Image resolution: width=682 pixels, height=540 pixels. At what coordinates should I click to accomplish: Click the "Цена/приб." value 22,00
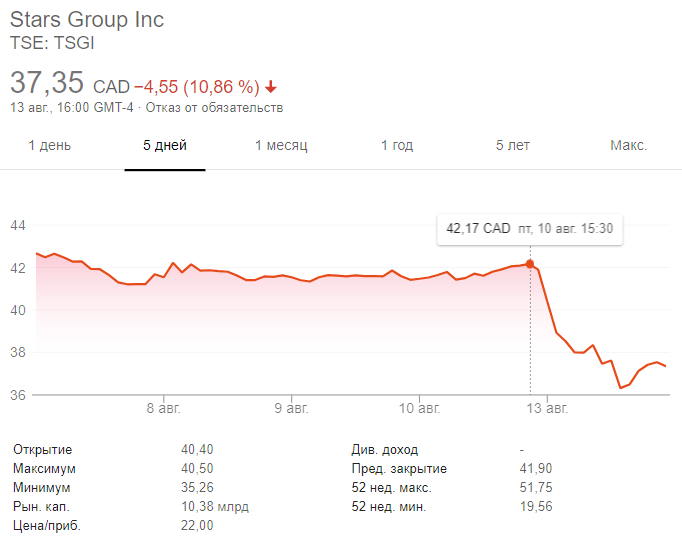(x=197, y=526)
